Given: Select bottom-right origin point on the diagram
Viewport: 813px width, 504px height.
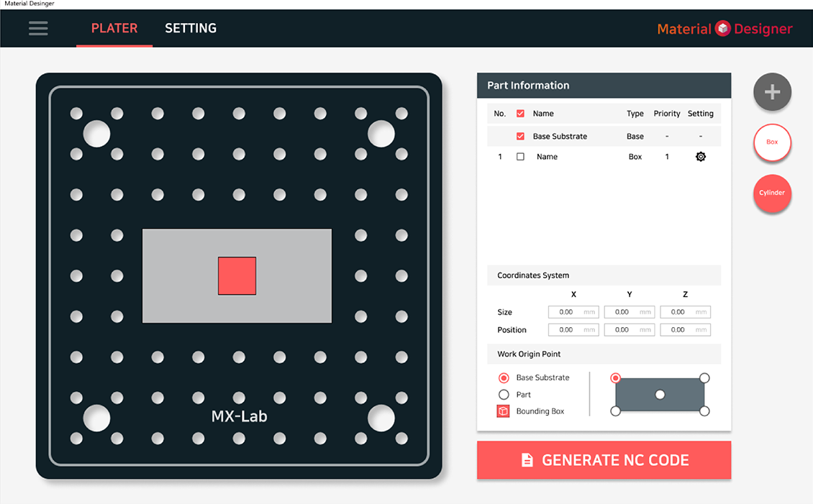Looking at the screenshot, I should [704, 411].
